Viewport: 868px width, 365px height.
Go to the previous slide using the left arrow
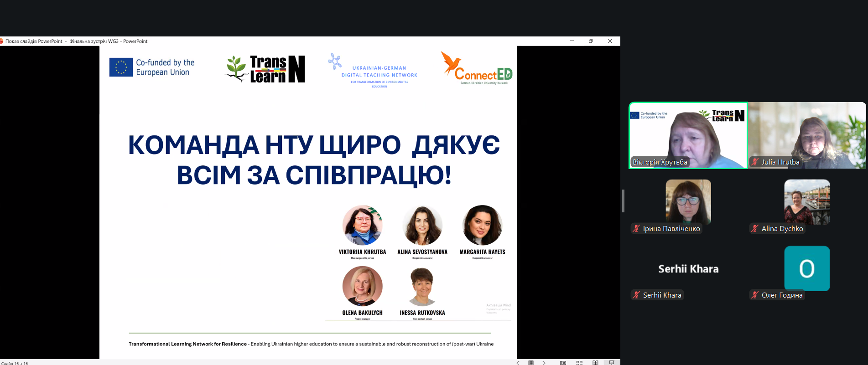(x=518, y=363)
